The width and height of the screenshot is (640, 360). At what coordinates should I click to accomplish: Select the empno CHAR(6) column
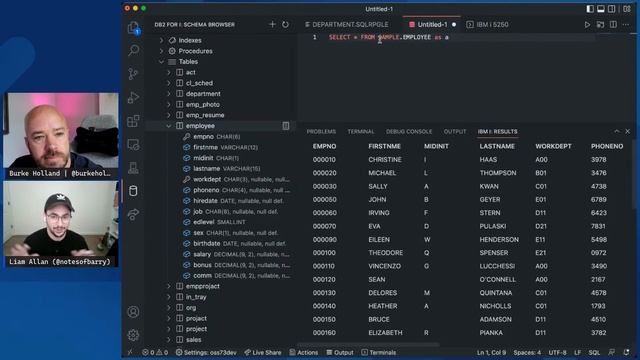pyautogui.click(x=218, y=136)
